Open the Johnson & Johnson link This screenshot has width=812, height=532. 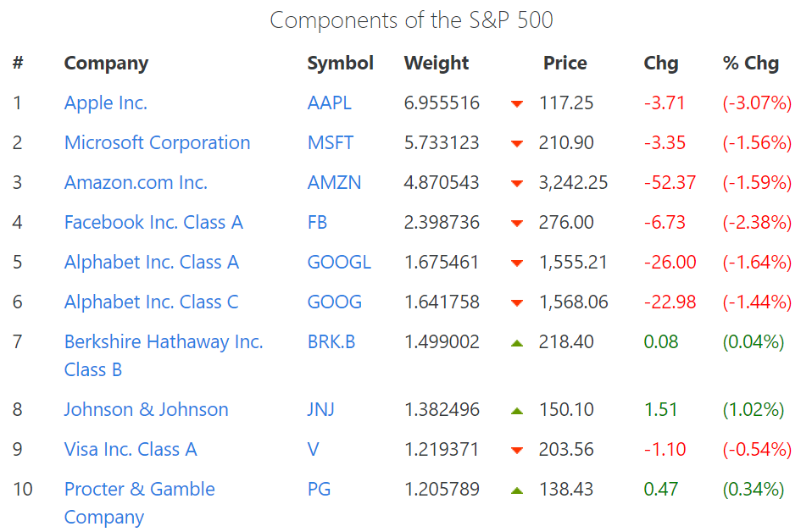[146, 410]
